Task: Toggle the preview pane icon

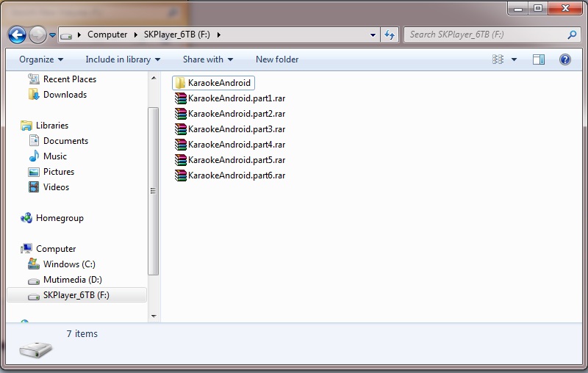Action: pos(539,59)
